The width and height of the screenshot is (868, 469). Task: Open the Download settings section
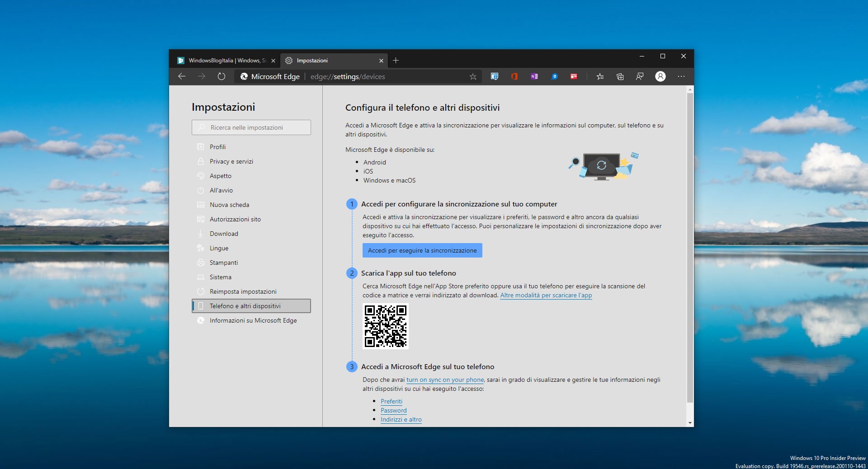tap(251, 234)
